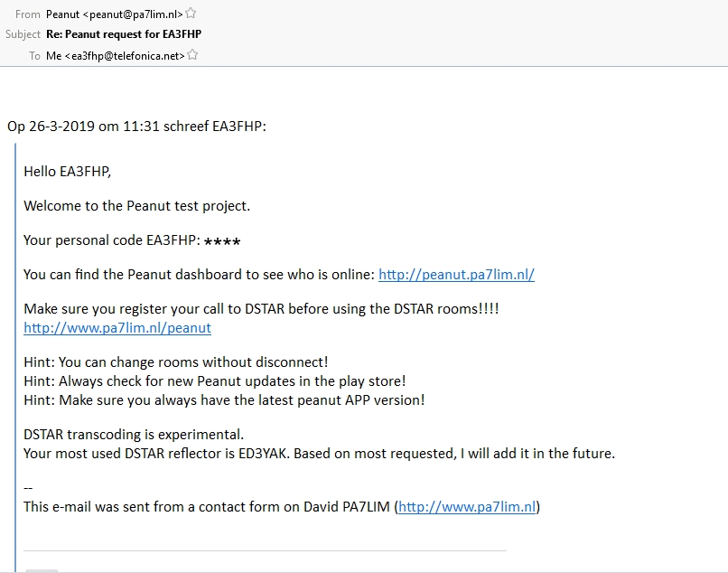Click the recipient Me <ea3fhp@telefonica.net>
Viewport: 728px width, 573px height.
116,55
